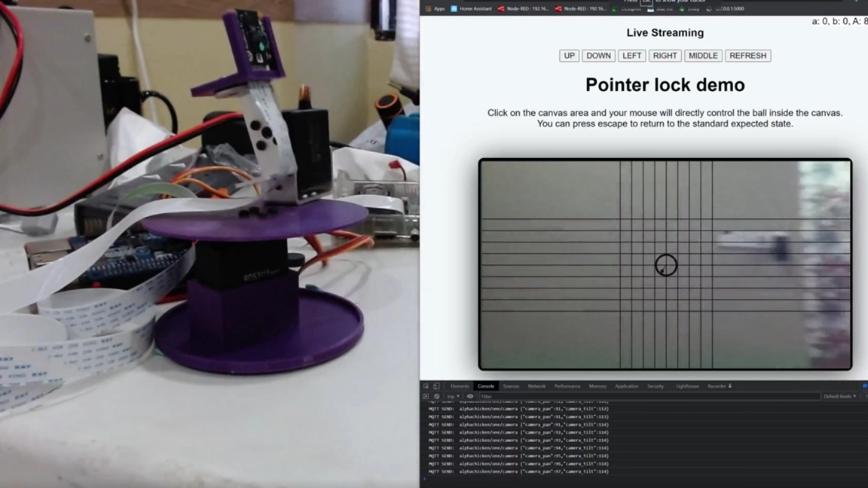
Task: Open the Sources tab in DevTools
Action: click(511, 386)
